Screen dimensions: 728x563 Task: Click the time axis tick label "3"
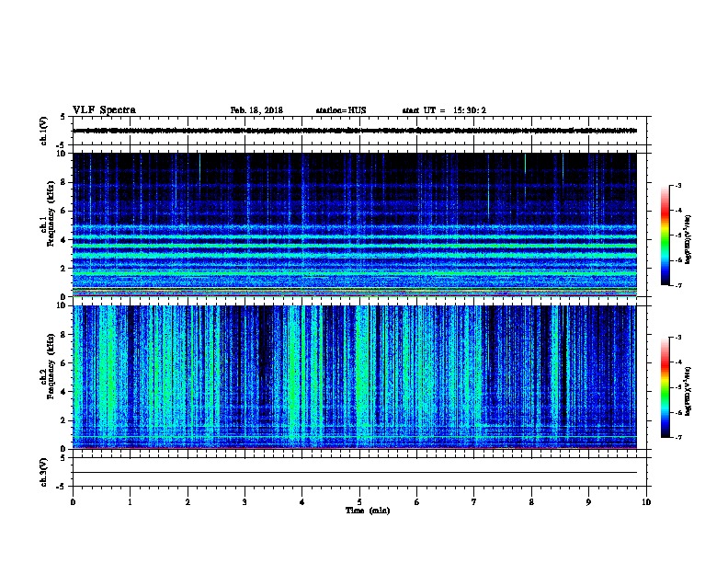245,502
